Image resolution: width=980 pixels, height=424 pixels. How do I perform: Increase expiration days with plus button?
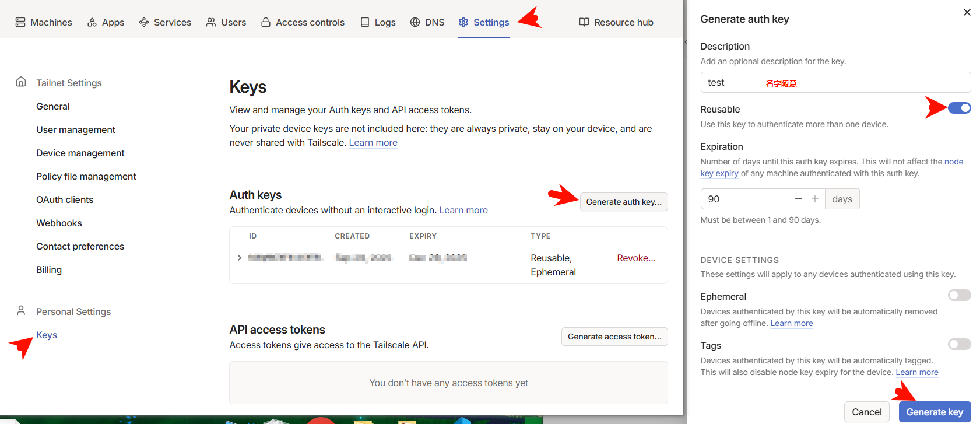pos(815,199)
